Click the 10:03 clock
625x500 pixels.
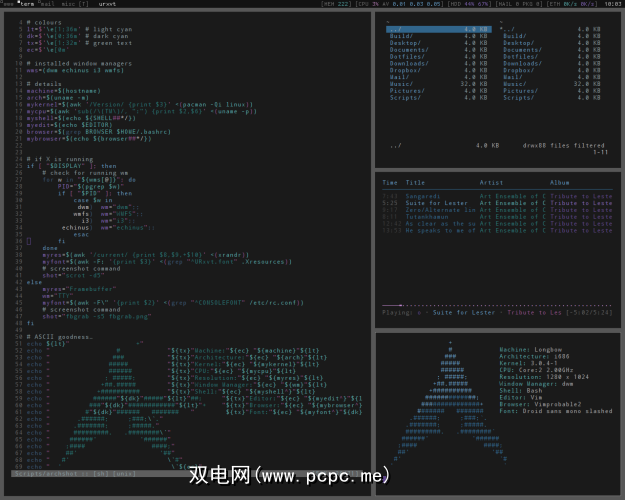click(x=612, y=4)
